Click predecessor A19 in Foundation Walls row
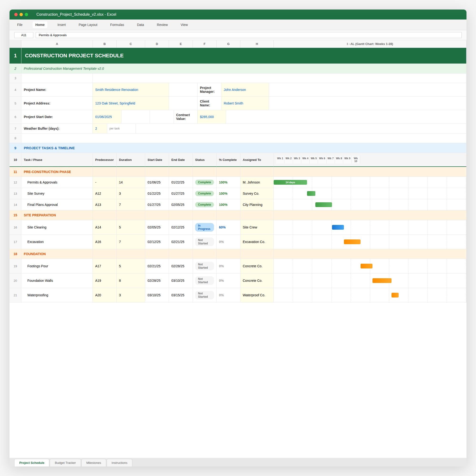 pyautogui.click(x=104, y=281)
